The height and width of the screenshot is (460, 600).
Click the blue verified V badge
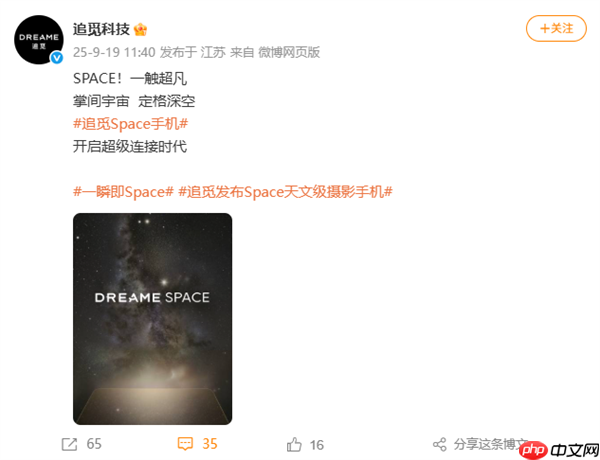(57, 58)
